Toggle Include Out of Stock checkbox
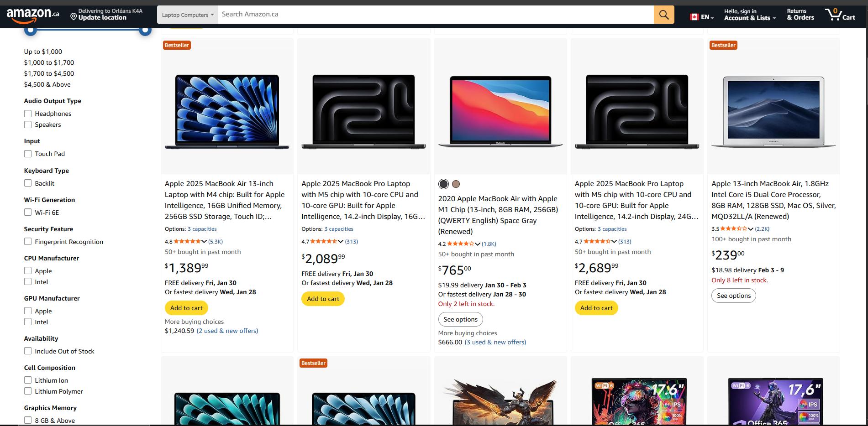Viewport: 868px width, 426px height. coord(28,351)
